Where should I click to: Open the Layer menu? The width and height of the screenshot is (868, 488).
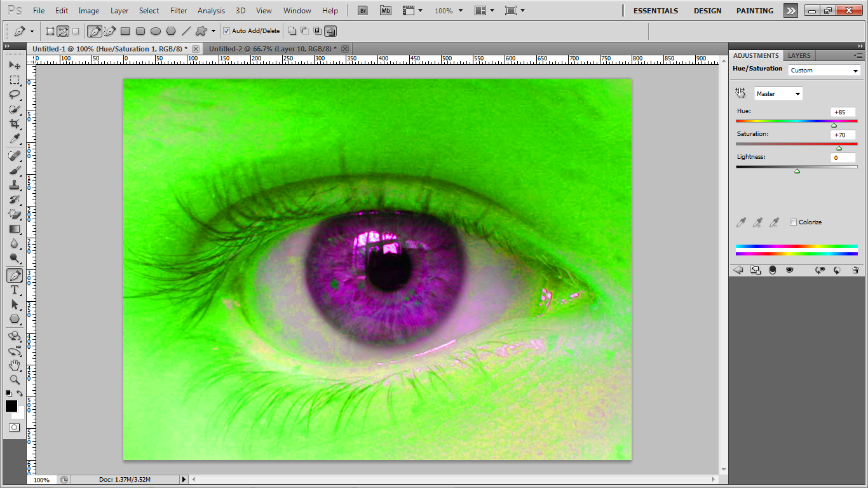[119, 10]
